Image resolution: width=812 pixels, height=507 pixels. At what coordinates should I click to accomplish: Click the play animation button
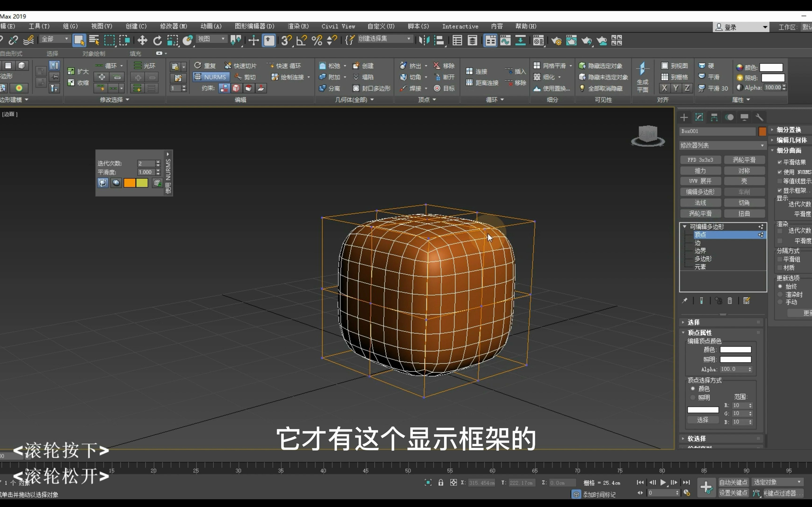663,483
